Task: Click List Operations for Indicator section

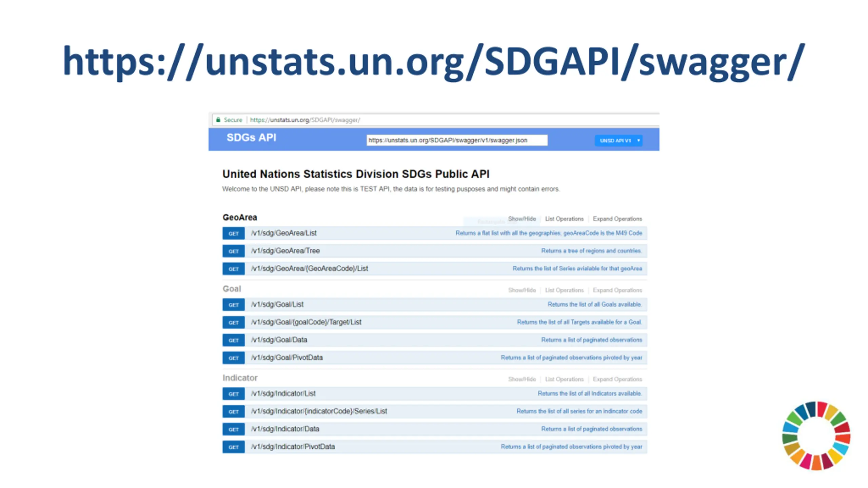Action: pyautogui.click(x=564, y=379)
